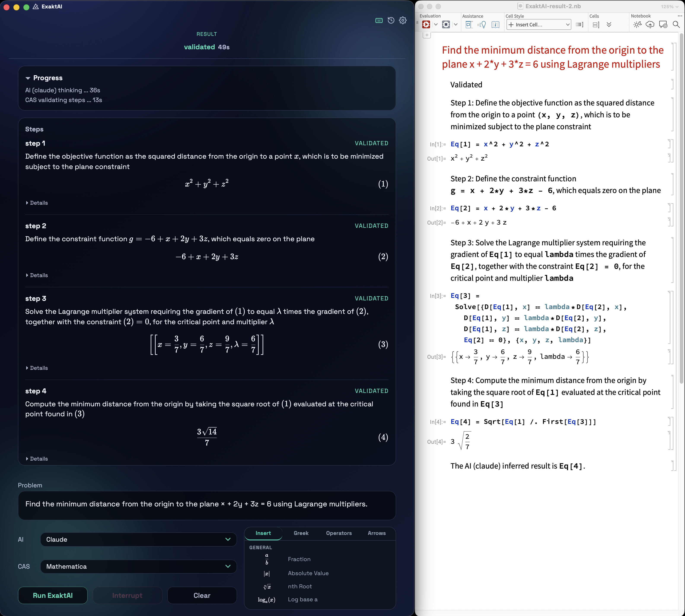685x616 pixels.
Task: Switch to the Greek symbols tab
Action: point(301,533)
